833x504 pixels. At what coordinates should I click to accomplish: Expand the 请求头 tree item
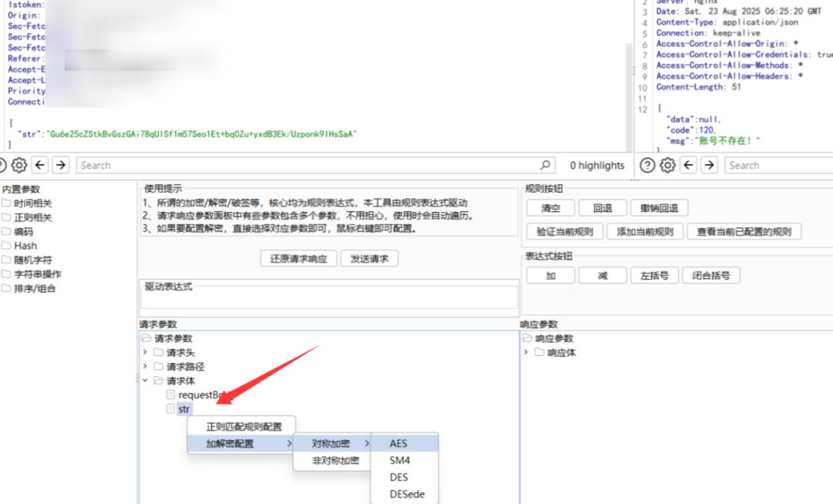click(147, 351)
